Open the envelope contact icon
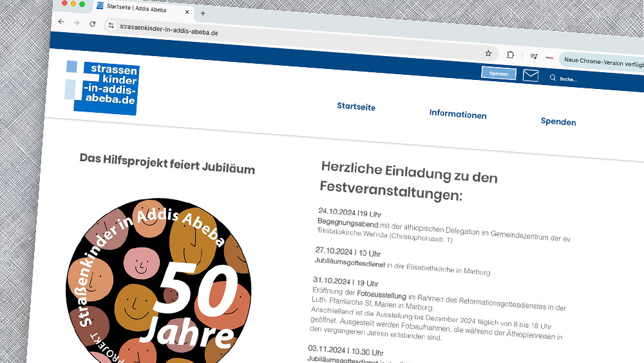The width and height of the screenshot is (644, 363). (531, 75)
